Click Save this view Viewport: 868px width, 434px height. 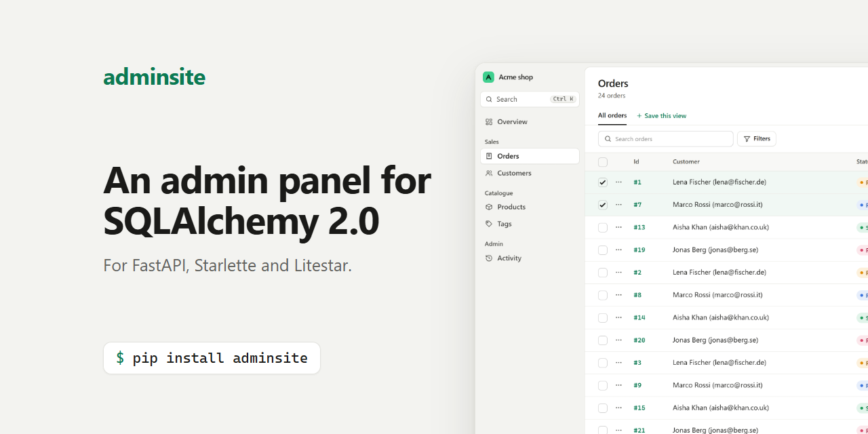(x=661, y=116)
